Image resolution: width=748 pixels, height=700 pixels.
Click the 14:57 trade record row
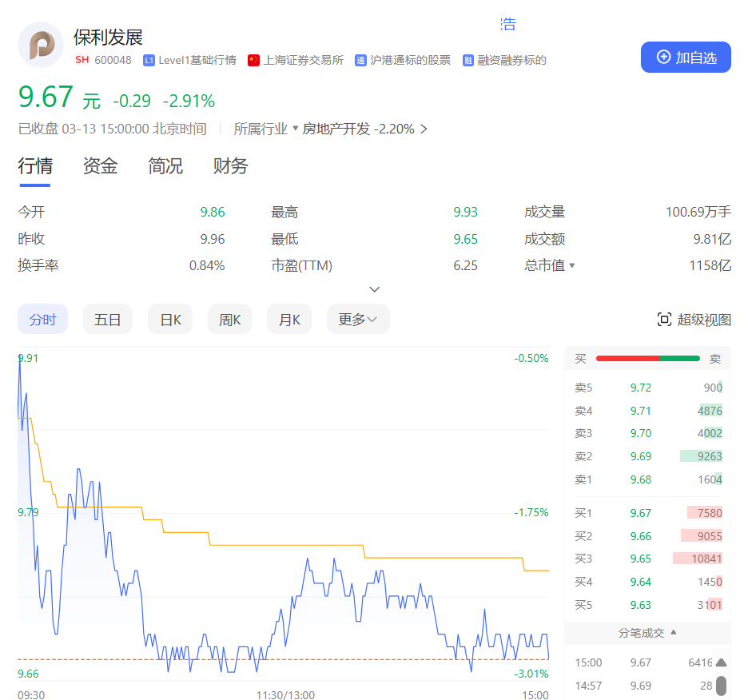[x=643, y=686]
